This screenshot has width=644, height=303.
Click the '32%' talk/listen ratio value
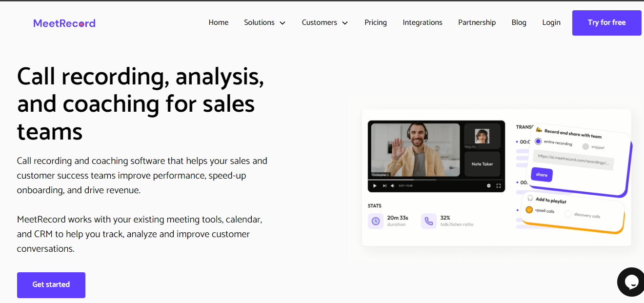click(445, 218)
